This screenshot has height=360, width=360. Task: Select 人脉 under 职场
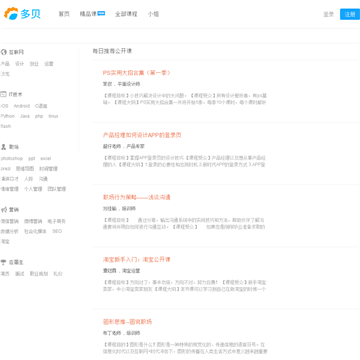pyautogui.click(x=28, y=179)
